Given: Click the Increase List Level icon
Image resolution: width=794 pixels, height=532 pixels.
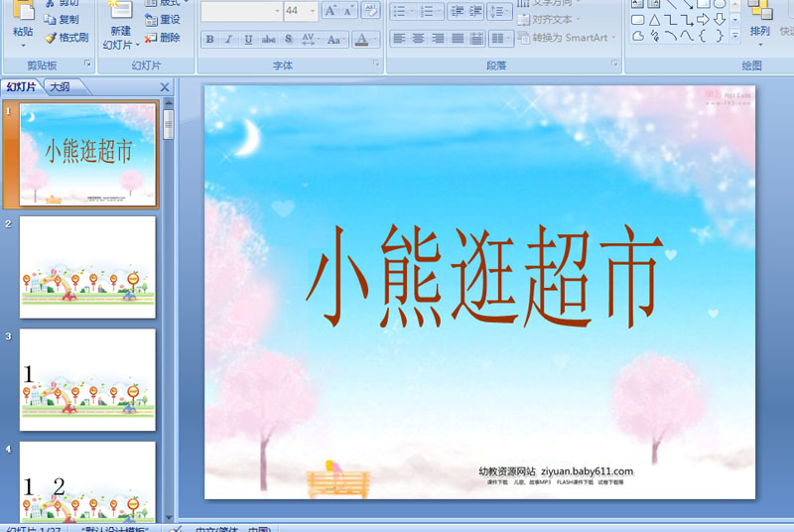Looking at the screenshot, I should coord(475,11).
